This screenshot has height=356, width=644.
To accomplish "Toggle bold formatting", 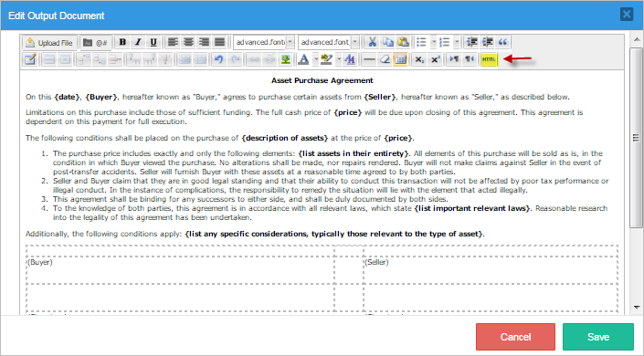I will pyautogui.click(x=122, y=42).
